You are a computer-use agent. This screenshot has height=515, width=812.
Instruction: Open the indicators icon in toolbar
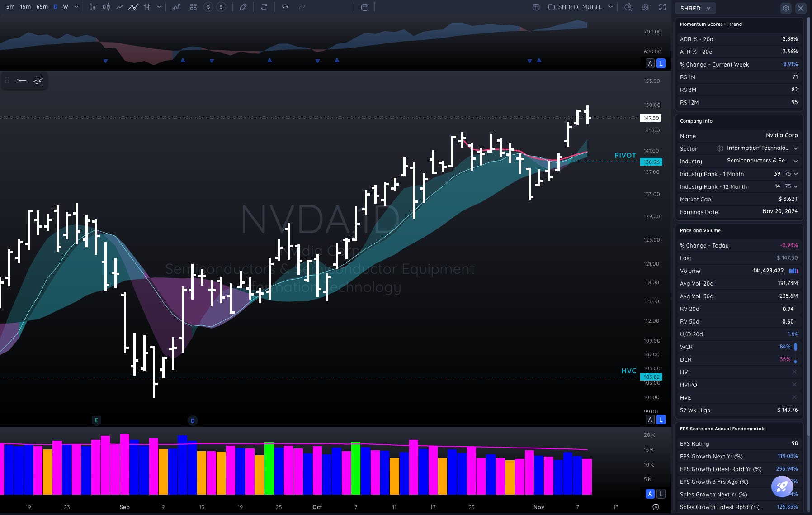176,7
